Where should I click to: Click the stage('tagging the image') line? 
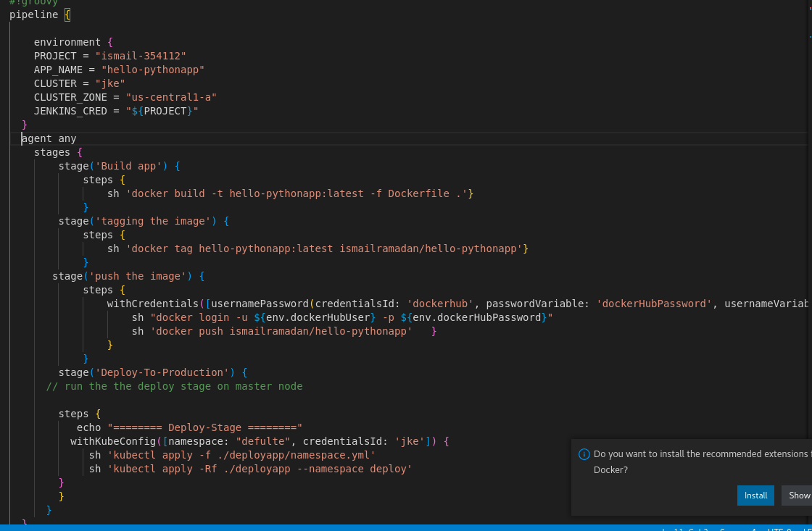tap(144, 221)
